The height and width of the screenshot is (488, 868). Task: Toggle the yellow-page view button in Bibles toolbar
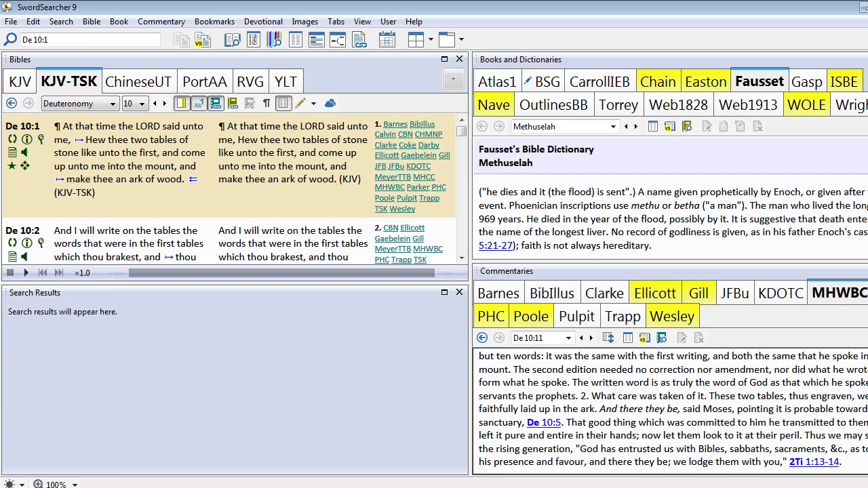(181, 104)
